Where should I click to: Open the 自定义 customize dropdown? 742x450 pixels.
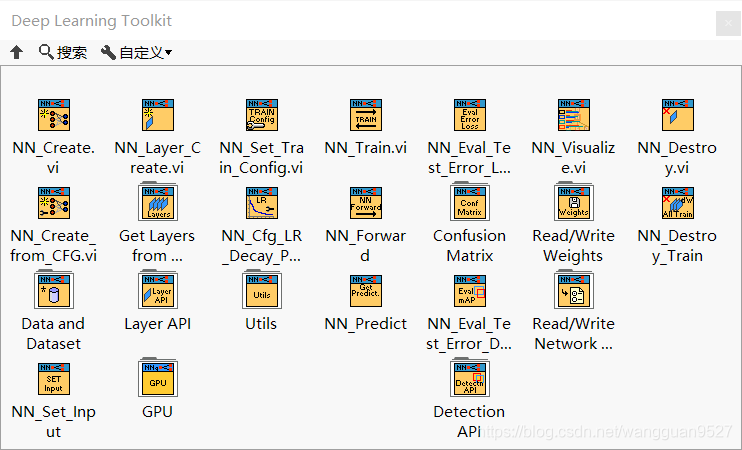136,52
